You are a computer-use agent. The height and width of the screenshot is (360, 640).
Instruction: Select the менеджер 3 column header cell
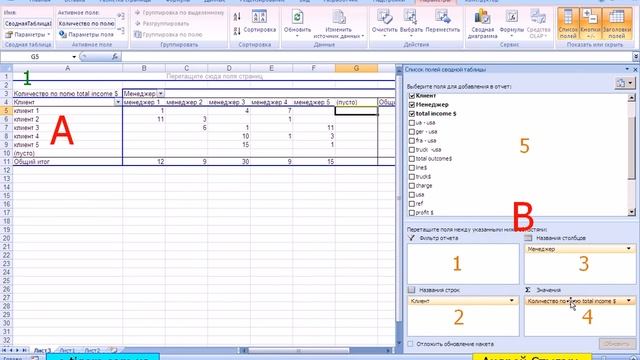228,102
